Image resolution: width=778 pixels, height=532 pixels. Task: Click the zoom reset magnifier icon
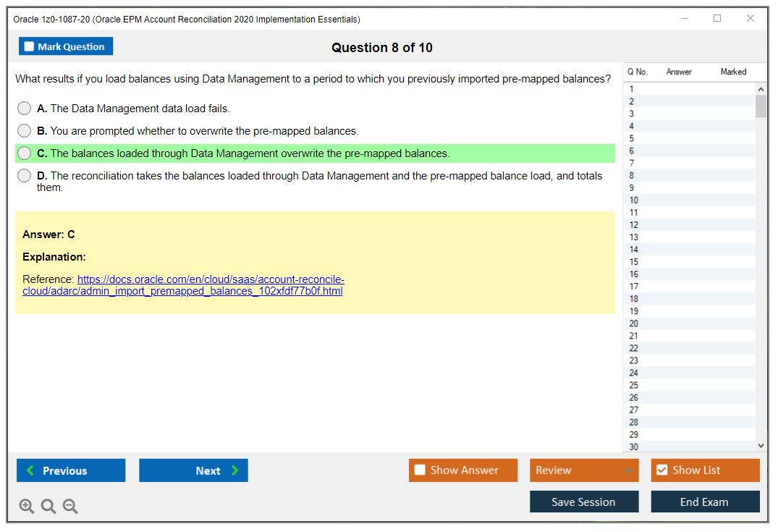click(x=48, y=507)
